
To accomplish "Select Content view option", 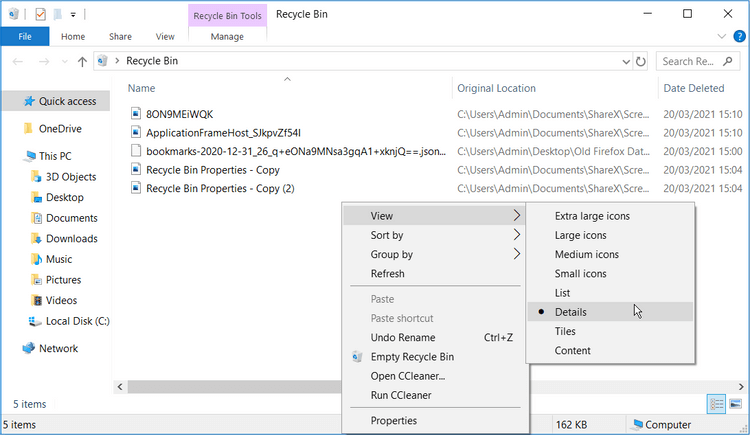I will pos(610,350).
